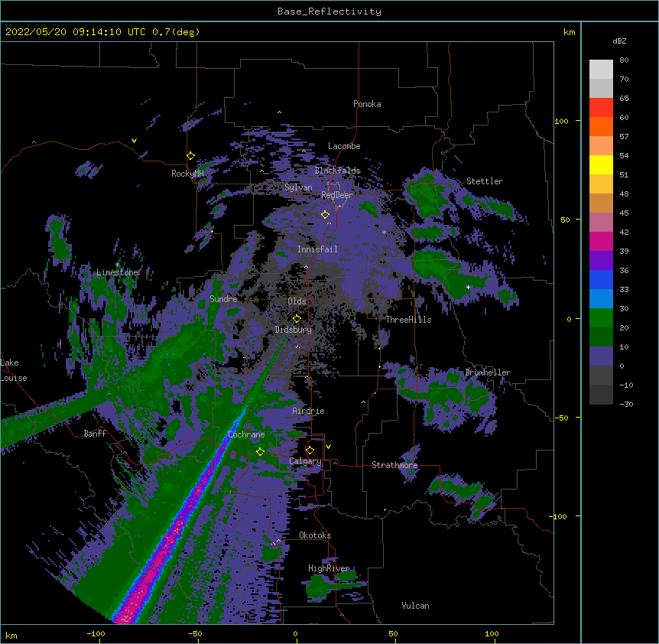Viewport: 659px width, 644px height.
Task: Click the yellow diamond marker near RockyMH
Action: click(190, 156)
